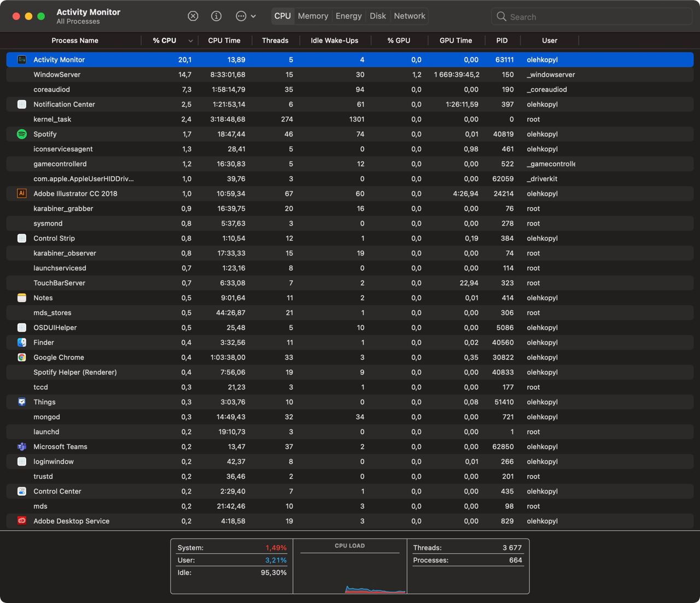
Task: Select the trustd process row
Action: tap(350, 476)
